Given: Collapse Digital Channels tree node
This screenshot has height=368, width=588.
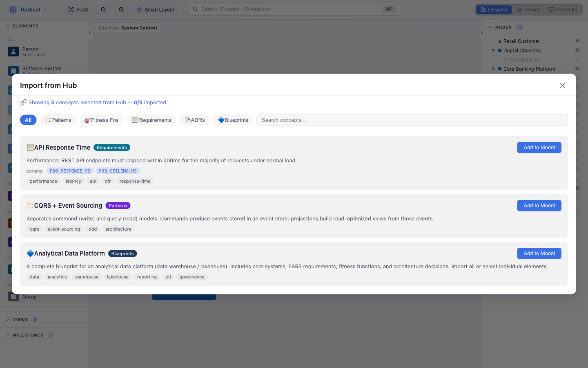Looking at the screenshot, I should click(x=493, y=51).
